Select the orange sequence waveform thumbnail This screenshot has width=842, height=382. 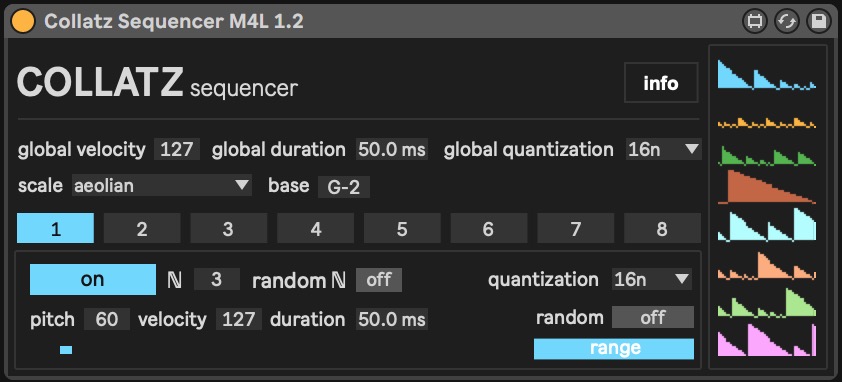[x=767, y=123]
